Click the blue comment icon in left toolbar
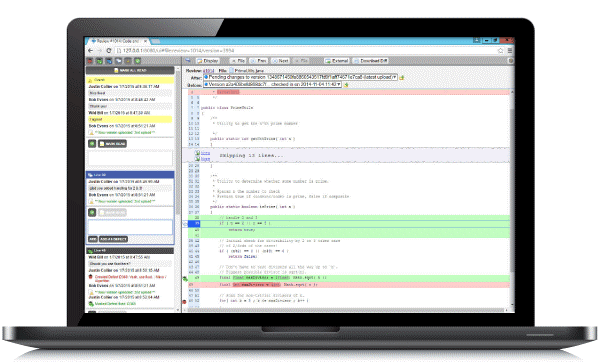600x363 pixels. 109,61
